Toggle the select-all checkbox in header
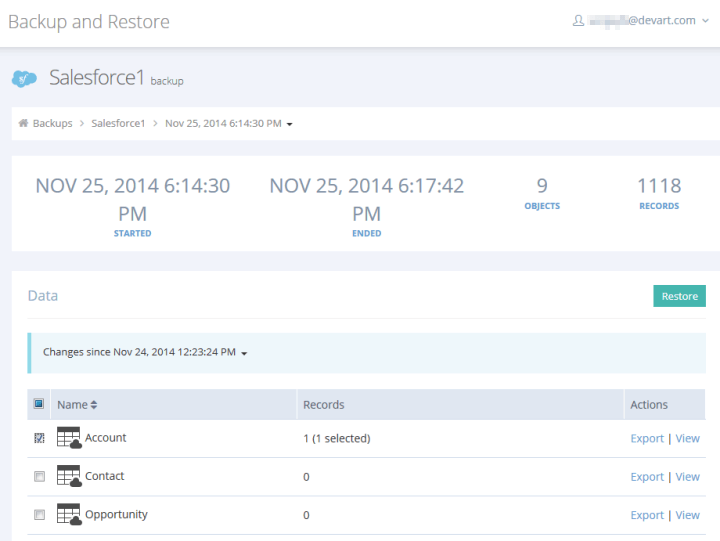Viewport: 720px width, 541px height. 39,404
